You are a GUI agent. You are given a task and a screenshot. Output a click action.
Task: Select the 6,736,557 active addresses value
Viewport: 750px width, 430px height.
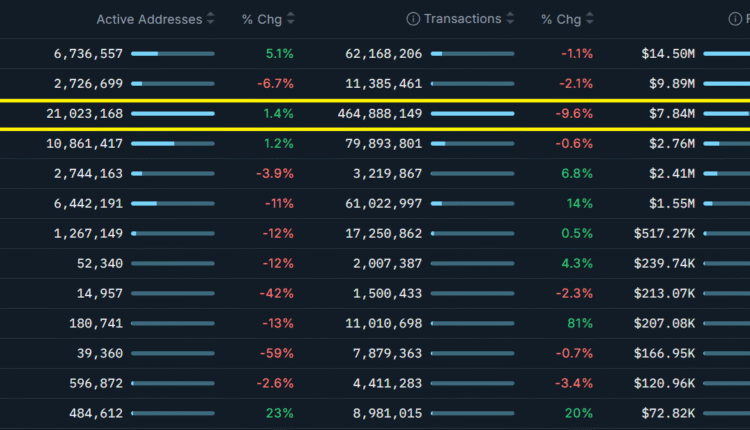point(89,54)
